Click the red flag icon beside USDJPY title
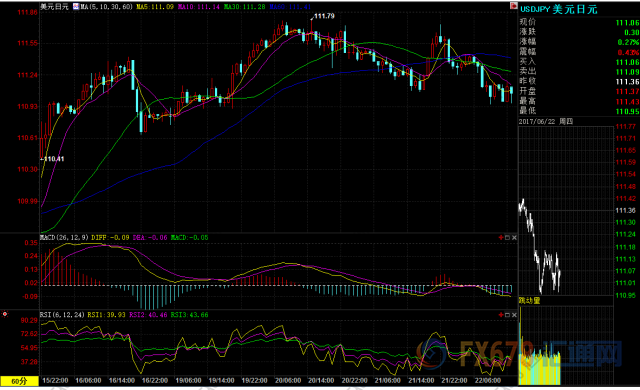The height and width of the screenshot is (390, 640). [x=513, y=6]
